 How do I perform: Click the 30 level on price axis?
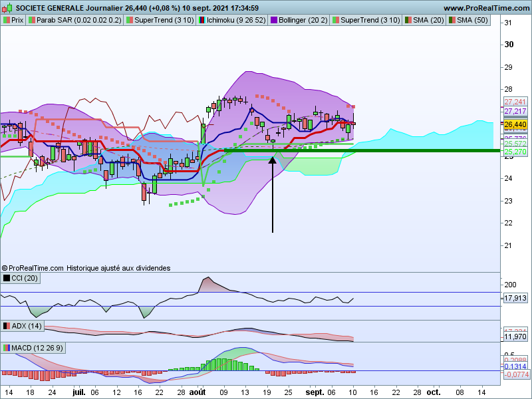coord(509,45)
